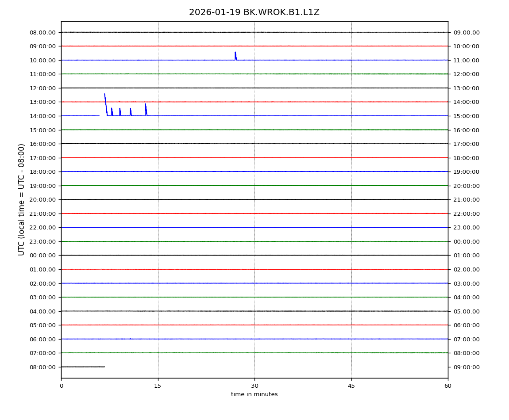Click the "time in minutes" x-axis label
This screenshot has height=420, width=509.
(x=254, y=394)
